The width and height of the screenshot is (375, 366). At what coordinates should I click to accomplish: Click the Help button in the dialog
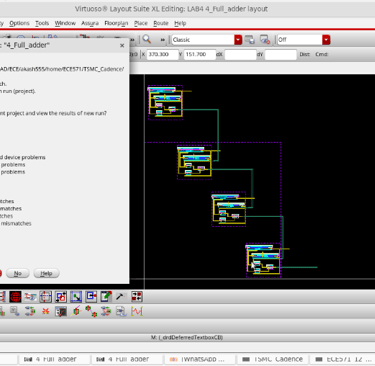pos(46,273)
